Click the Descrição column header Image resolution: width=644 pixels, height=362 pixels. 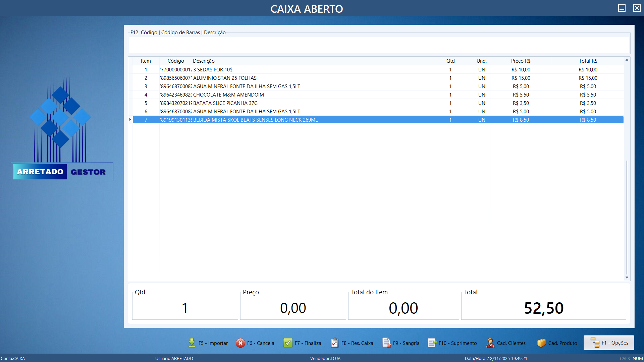click(204, 61)
